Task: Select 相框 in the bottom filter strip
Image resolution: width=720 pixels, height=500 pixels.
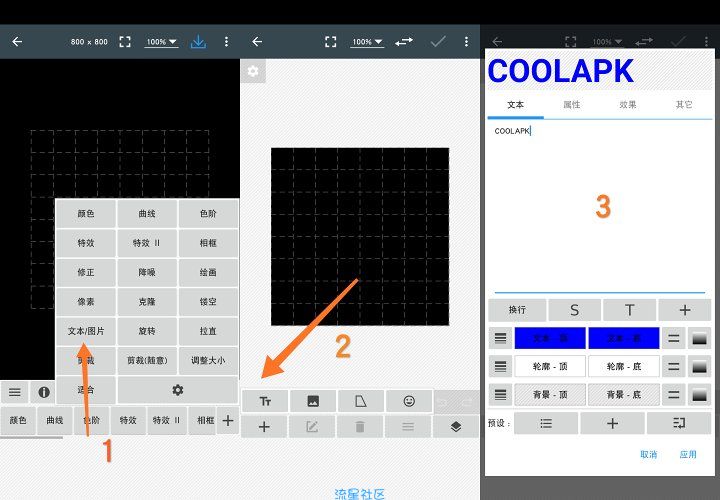Action: (x=205, y=420)
